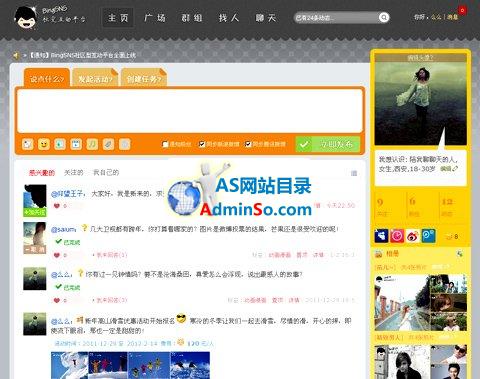This screenshot has width=480, height=379.
Task: Select the 说点什么 post tab
Action: tap(47, 79)
